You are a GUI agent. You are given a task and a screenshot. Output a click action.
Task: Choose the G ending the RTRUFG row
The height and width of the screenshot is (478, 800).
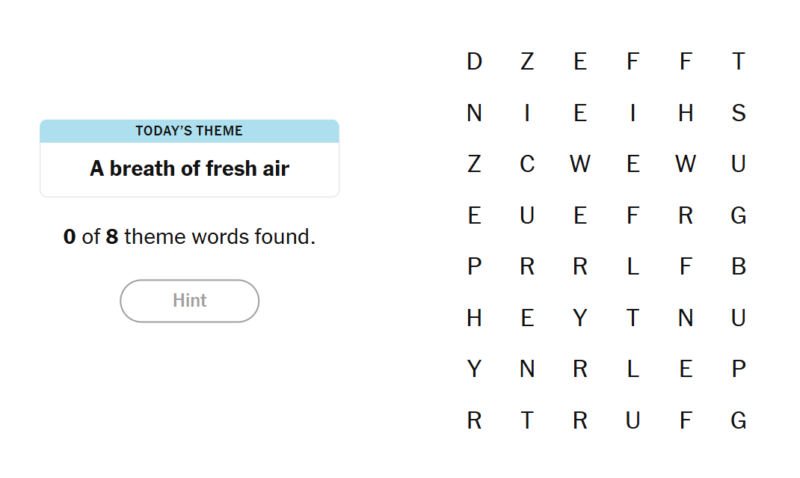738,420
